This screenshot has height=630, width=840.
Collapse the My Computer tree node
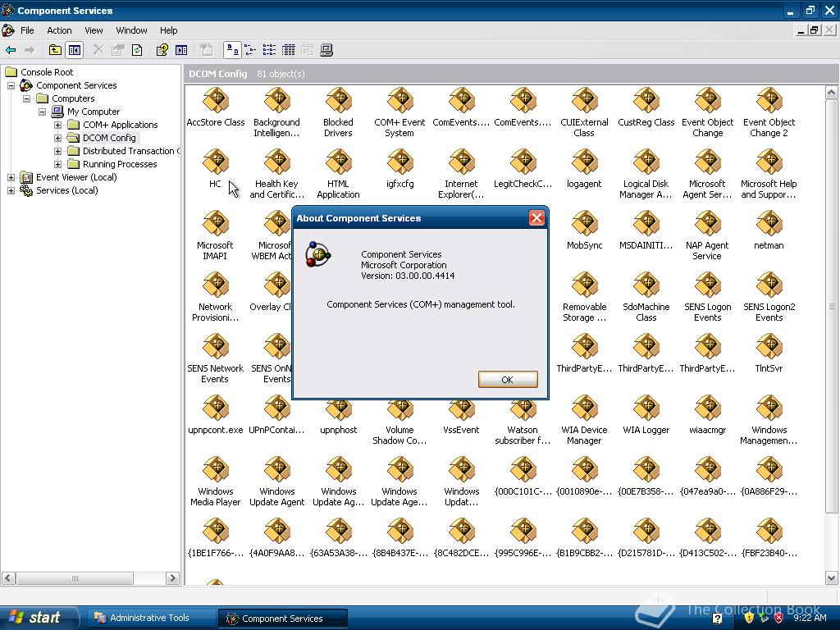click(43, 112)
